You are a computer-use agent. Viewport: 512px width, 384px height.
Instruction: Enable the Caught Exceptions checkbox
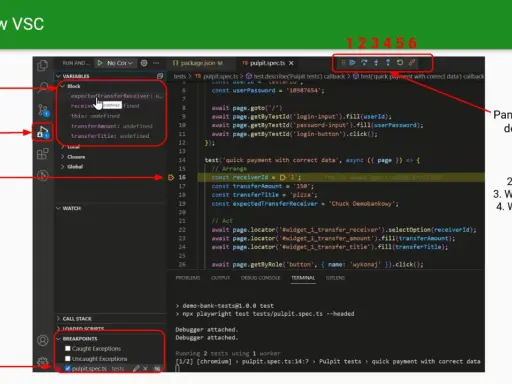coord(68,348)
